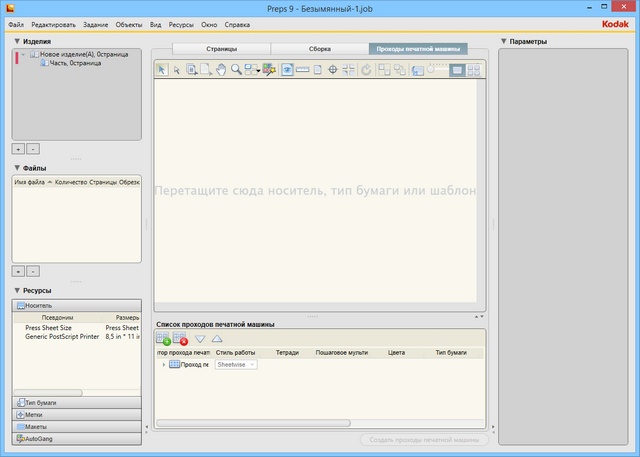The height and width of the screenshot is (457, 640).
Task: Activate the magnifier zoom tool
Action: click(236, 70)
